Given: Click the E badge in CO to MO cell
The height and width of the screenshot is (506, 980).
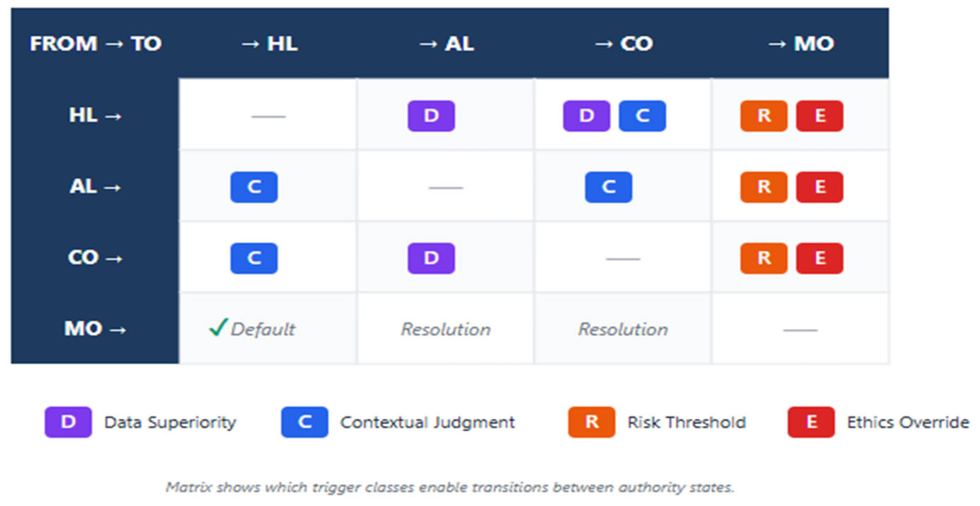Looking at the screenshot, I should (819, 258).
